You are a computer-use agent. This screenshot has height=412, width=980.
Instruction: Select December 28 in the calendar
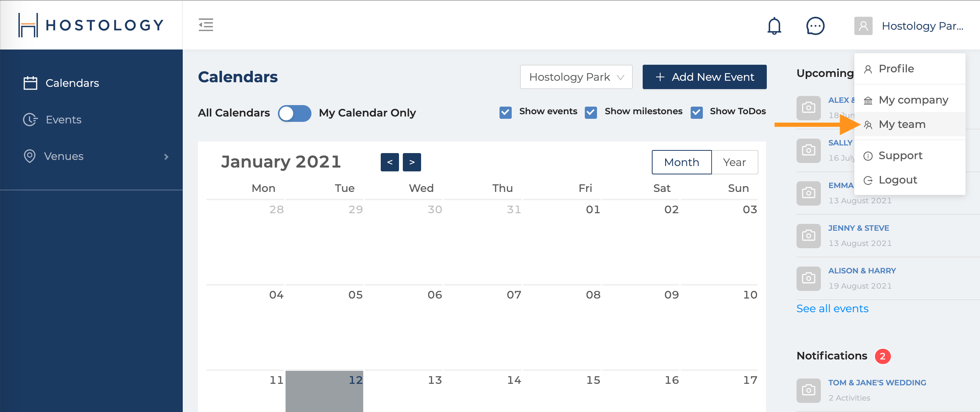(x=245, y=242)
